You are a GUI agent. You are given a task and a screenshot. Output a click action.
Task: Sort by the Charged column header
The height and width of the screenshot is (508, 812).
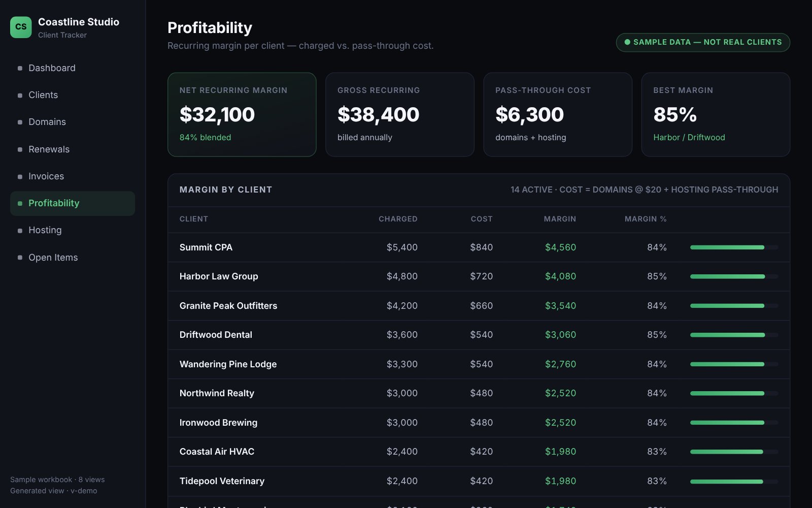coord(398,219)
